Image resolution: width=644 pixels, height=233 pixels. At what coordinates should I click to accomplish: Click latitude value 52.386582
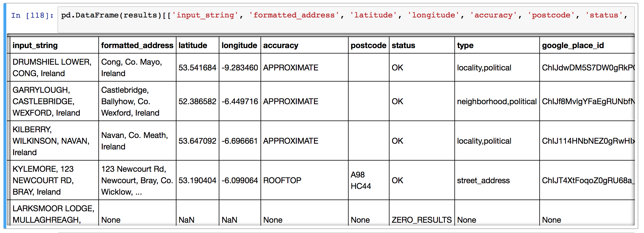pos(197,101)
